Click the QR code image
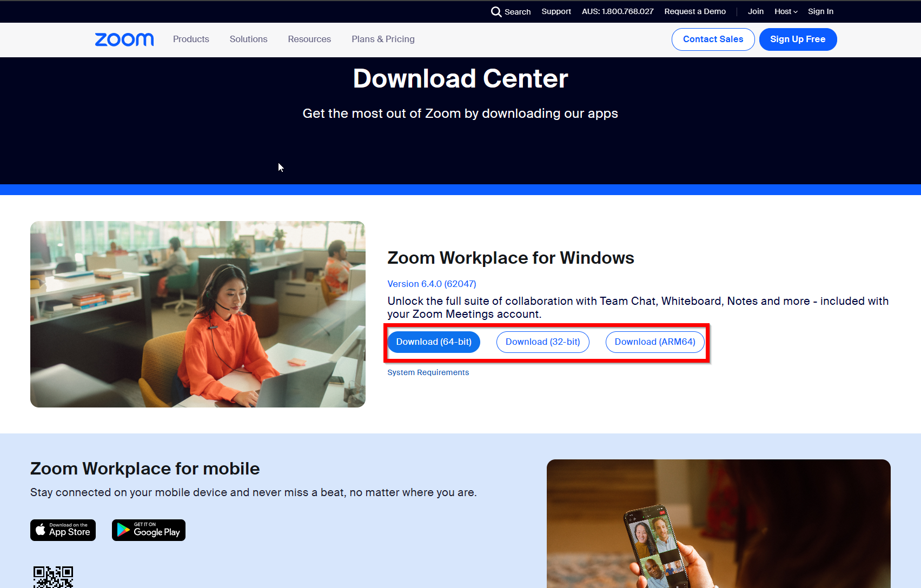 pos(53,577)
